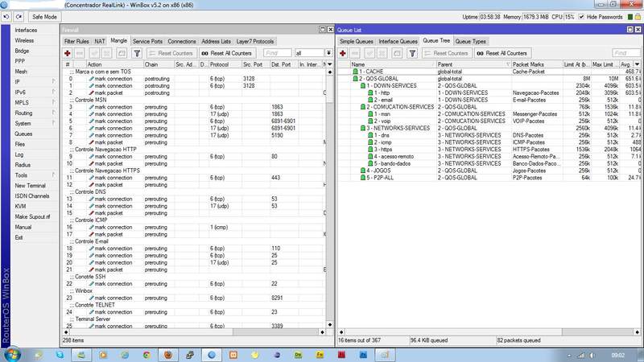Screen dimensions: 644x362
Task: Click the redo arrow in the top toolbar
Action: 19,17
